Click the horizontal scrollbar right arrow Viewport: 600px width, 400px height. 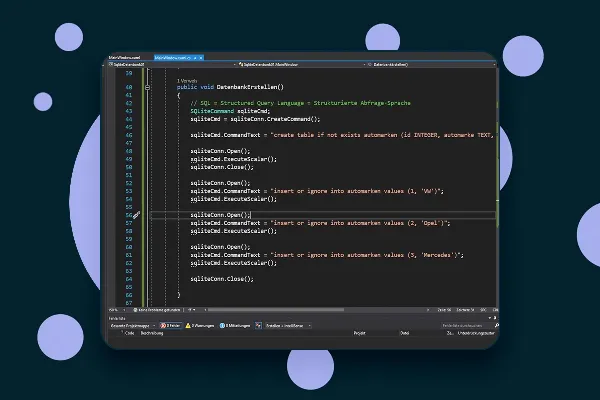[x=427, y=310]
